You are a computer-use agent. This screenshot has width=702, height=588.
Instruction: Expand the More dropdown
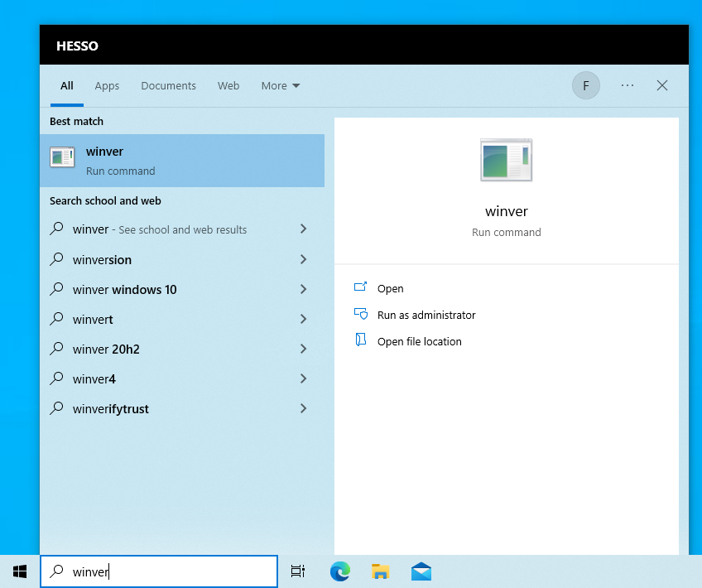pos(281,85)
